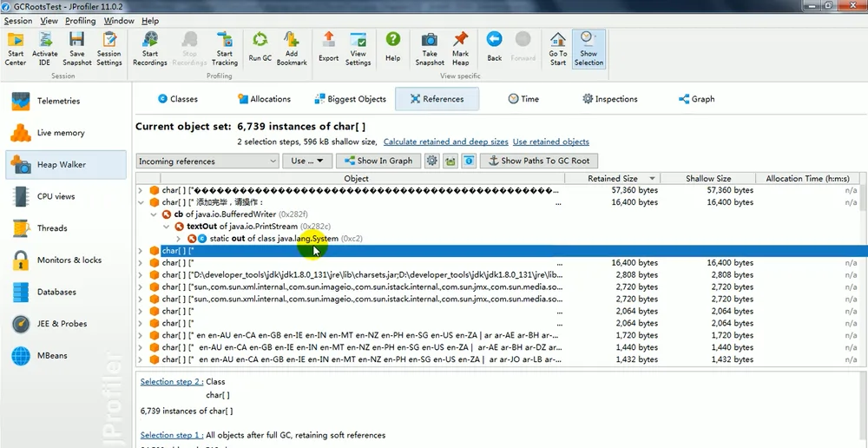Expand static out of java.lang.System node
The image size is (868, 448).
(178, 239)
